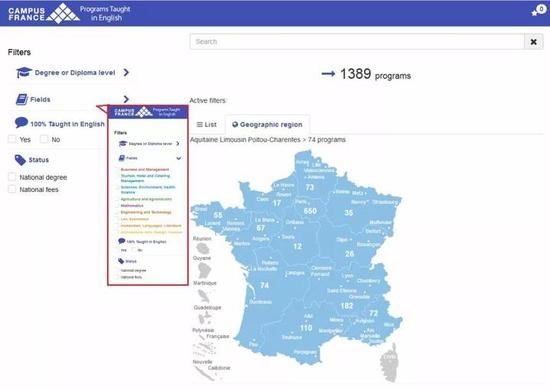The image size is (550, 390).
Task: Tick the National fees checkbox
Action: (12, 189)
